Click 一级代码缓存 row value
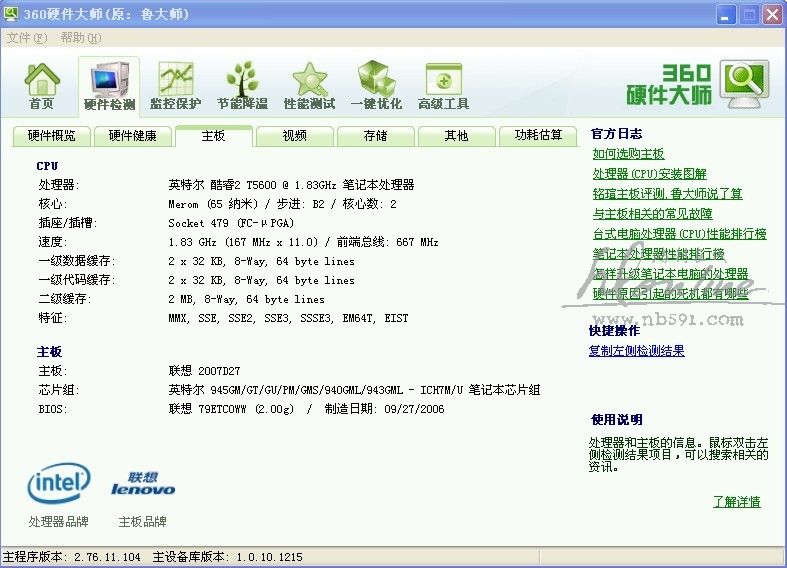 (261, 280)
